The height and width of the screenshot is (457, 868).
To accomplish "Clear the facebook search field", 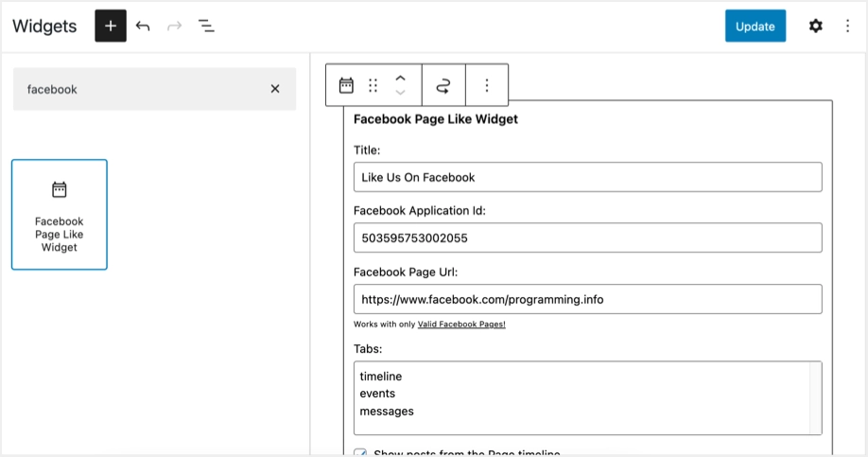I will coord(275,89).
